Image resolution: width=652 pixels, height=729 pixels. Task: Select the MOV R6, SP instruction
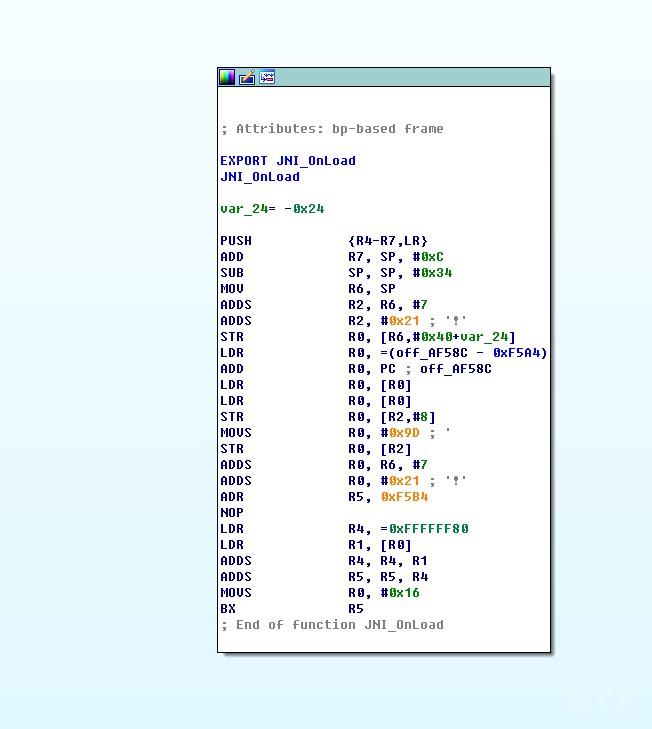308,289
